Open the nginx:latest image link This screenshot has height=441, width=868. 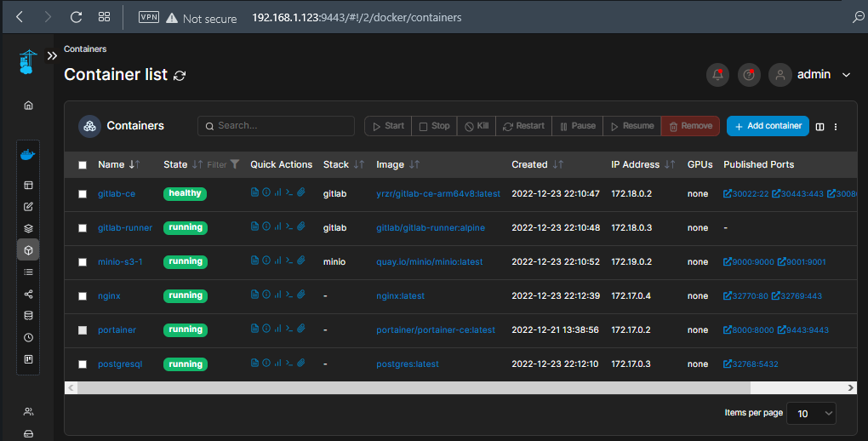coord(400,296)
